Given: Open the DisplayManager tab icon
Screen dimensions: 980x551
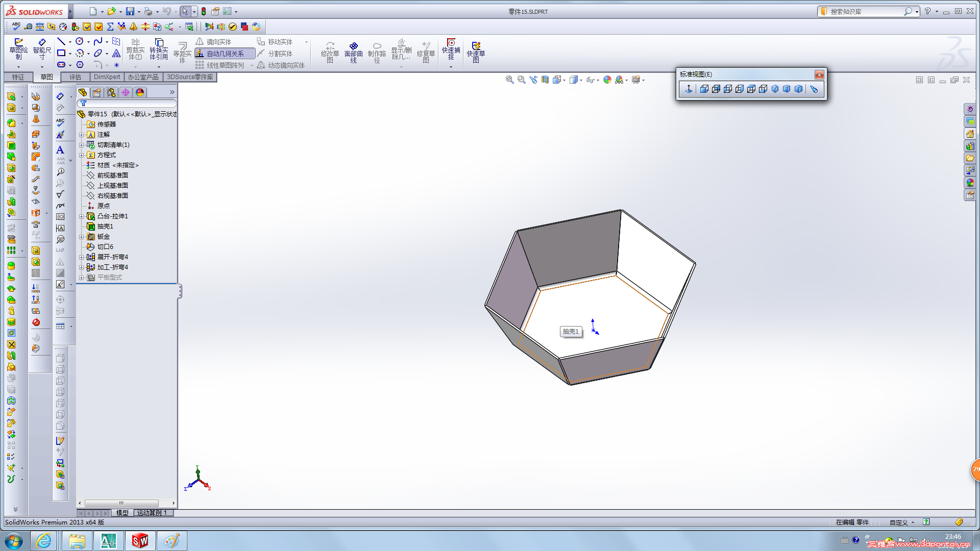Looking at the screenshot, I should point(140,92).
